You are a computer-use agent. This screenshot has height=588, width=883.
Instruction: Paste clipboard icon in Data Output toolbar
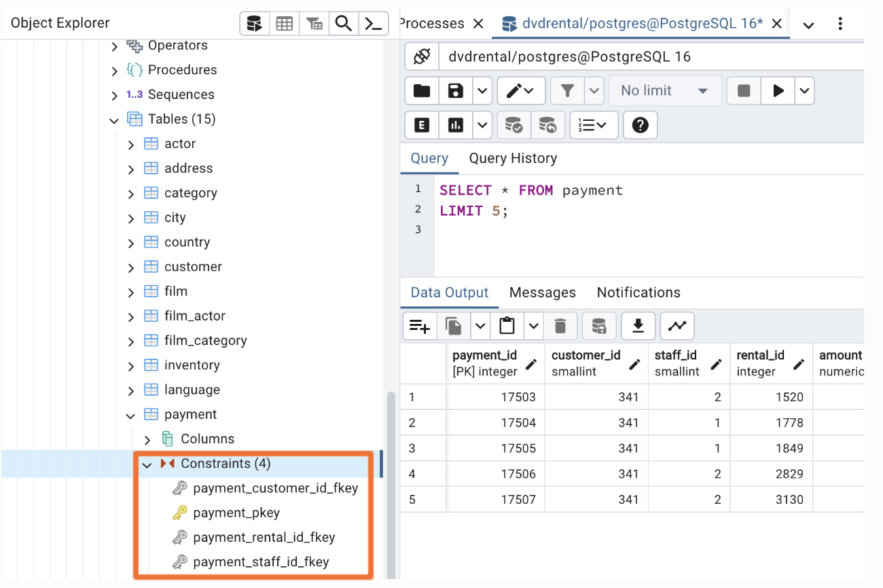tap(507, 327)
